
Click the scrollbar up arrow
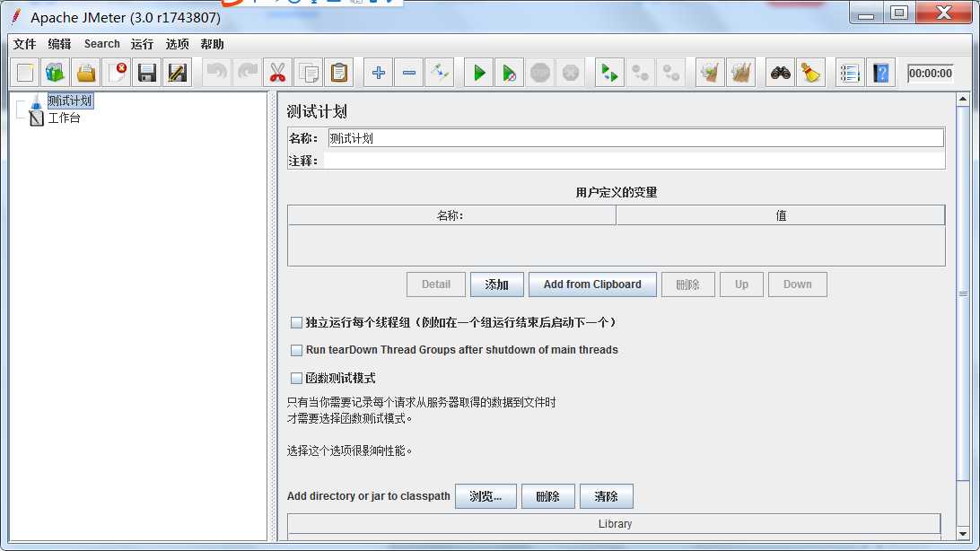pos(962,99)
